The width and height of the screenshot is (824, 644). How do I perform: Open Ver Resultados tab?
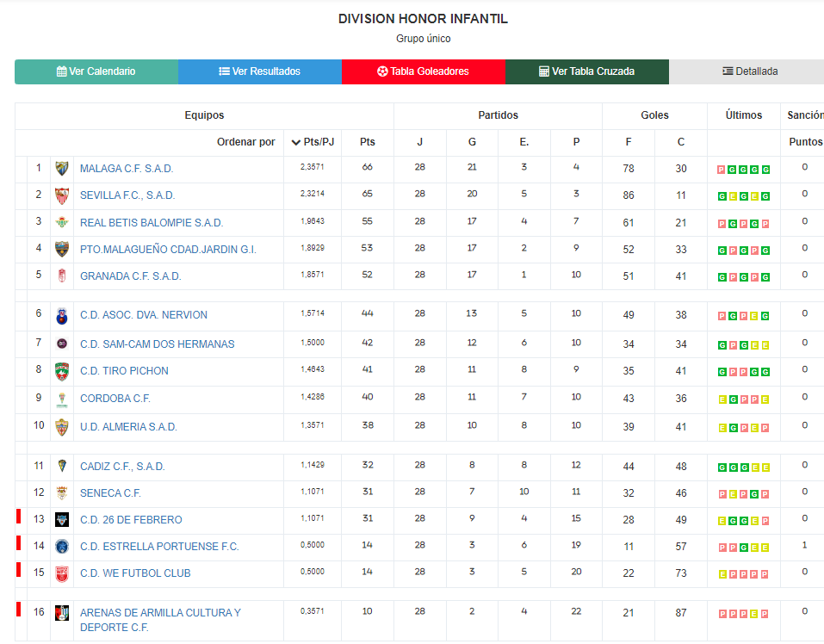tap(260, 71)
